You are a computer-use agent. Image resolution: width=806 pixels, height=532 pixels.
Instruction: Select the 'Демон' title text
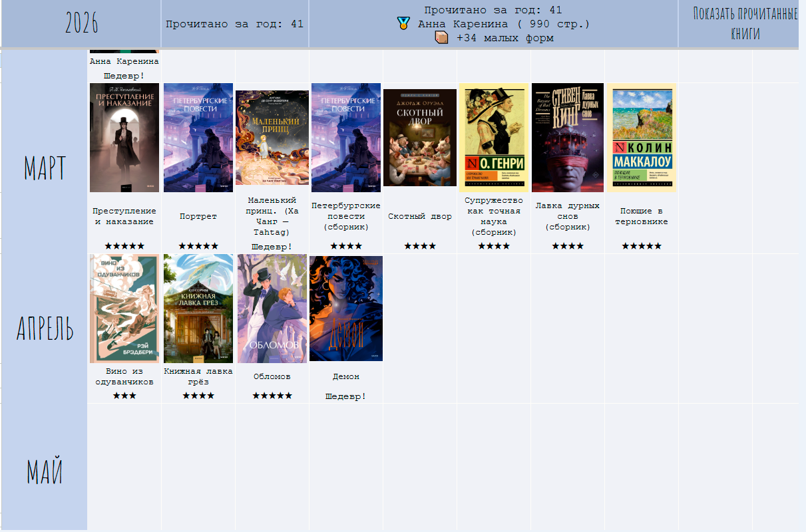point(346,376)
